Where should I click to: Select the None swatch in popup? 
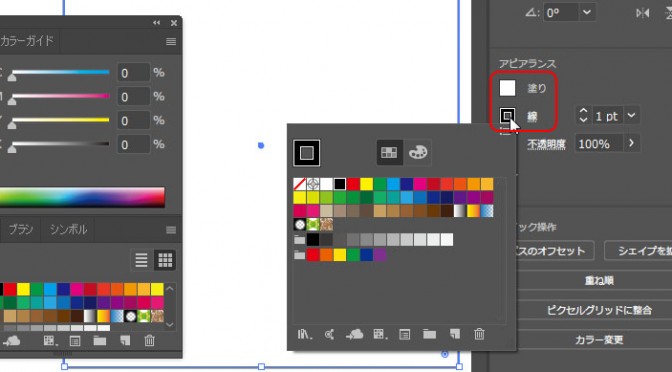coord(300,184)
